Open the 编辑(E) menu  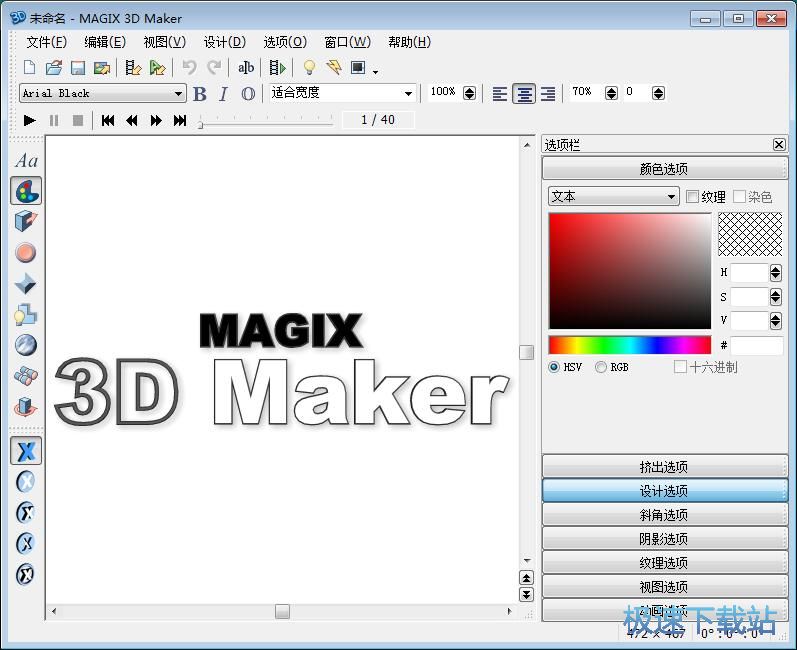click(105, 42)
